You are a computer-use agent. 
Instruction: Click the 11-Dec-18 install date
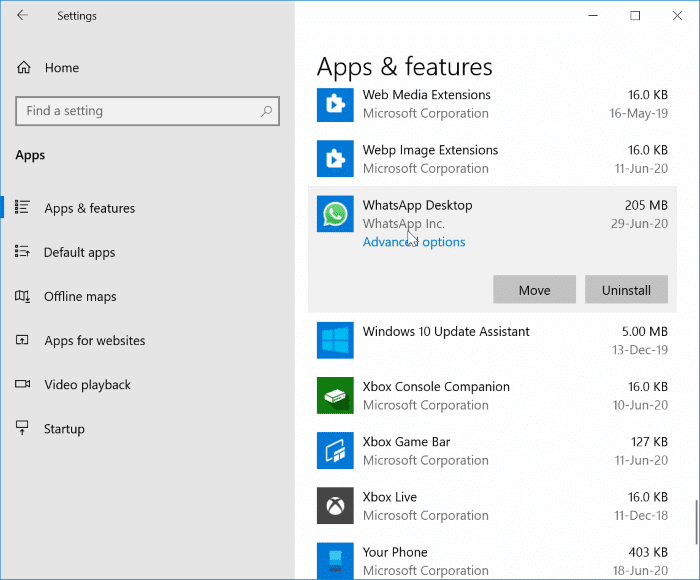point(641,516)
